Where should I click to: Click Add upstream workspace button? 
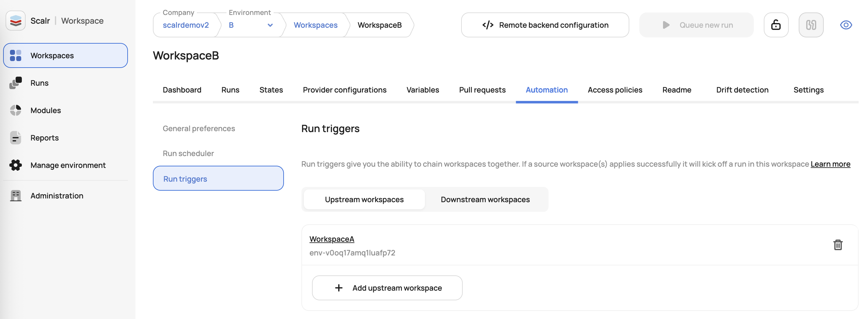click(387, 288)
